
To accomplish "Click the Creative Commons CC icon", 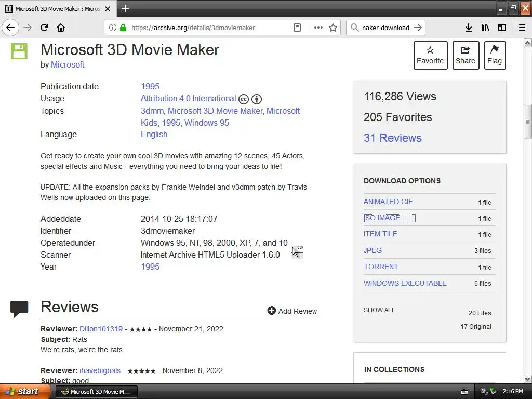I will (x=244, y=99).
